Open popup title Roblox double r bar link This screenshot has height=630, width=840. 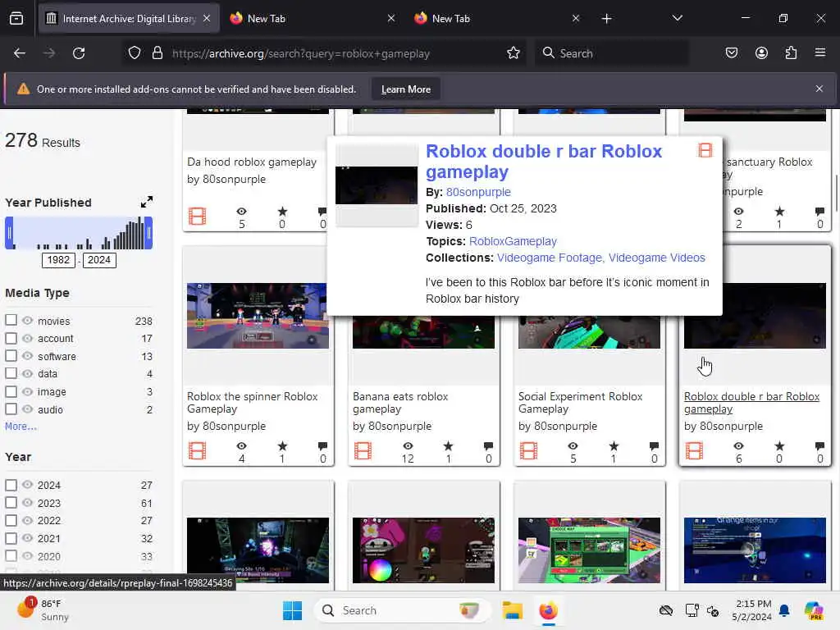click(544, 162)
